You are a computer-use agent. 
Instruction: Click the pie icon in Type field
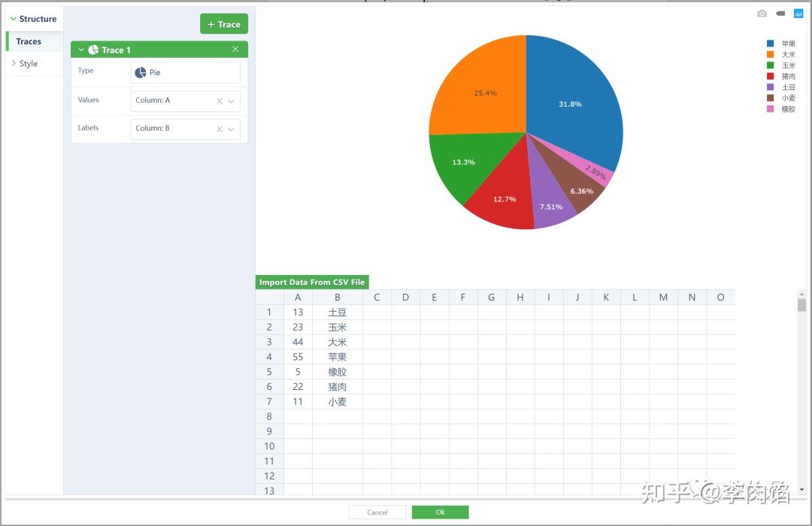pos(141,72)
